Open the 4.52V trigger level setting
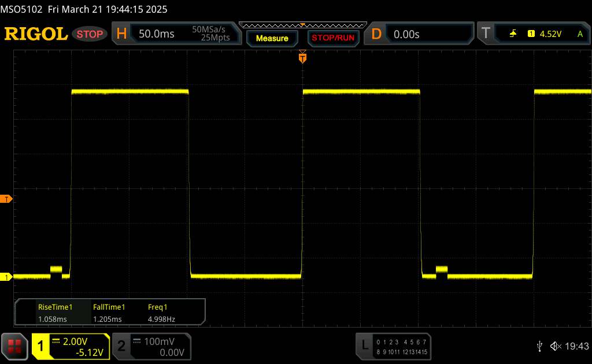The height and width of the screenshot is (364, 592). coord(550,34)
